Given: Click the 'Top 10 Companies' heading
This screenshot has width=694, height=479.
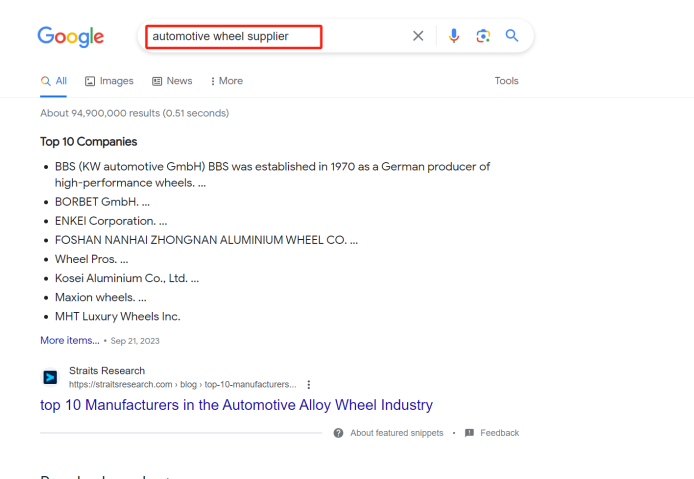Looking at the screenshot, I should pos(89,142).
